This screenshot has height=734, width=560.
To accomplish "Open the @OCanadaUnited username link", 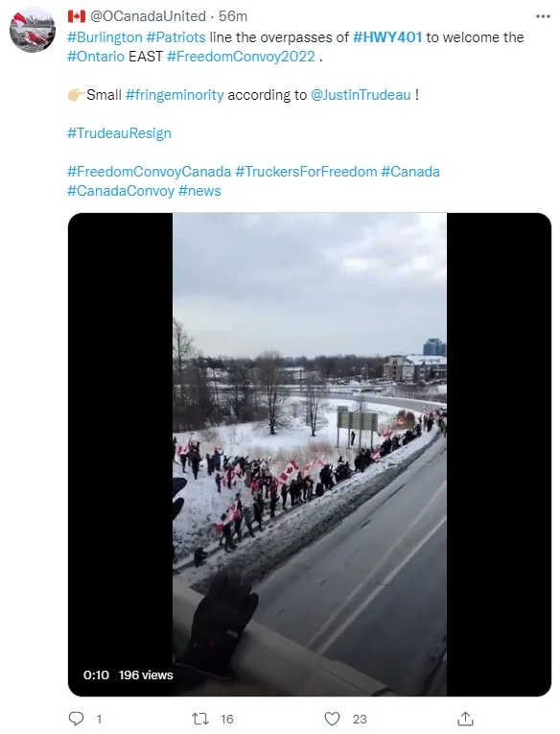I will click(x=148, y=16).
